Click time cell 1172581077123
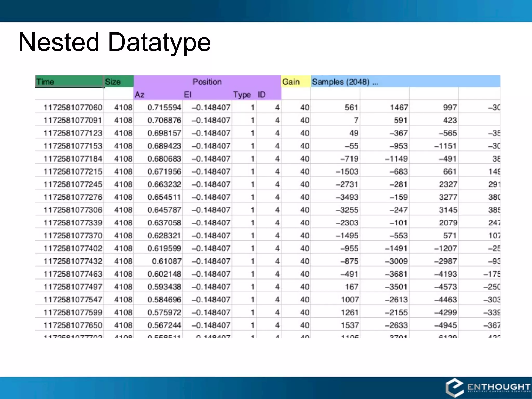This screenshot has width=532, height=399. tap(73, 133)
